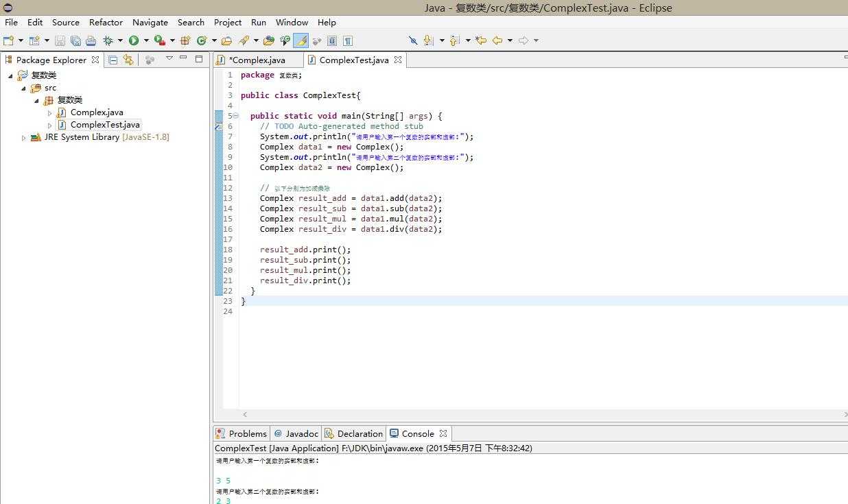Navigate Forward with grey right arrow
The width and height of the screenshot is (848, 504).
523,40
